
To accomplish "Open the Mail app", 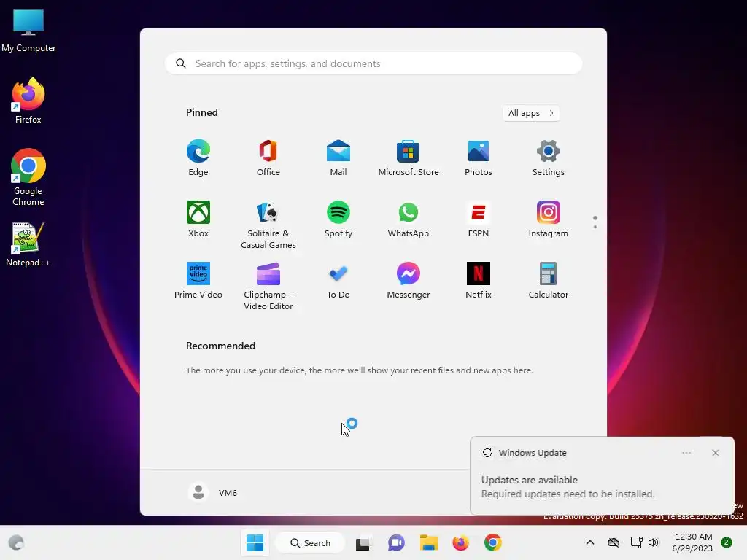I will (338, 158).
